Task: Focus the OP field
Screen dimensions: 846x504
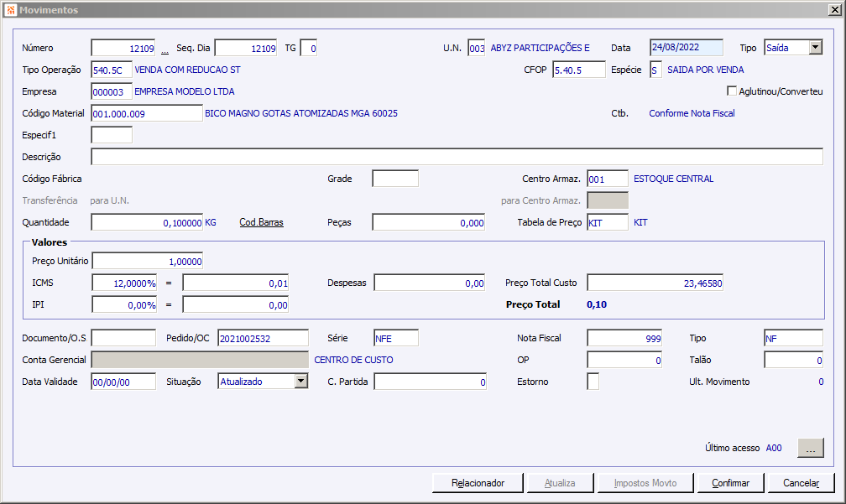Action: click(624, 360)
